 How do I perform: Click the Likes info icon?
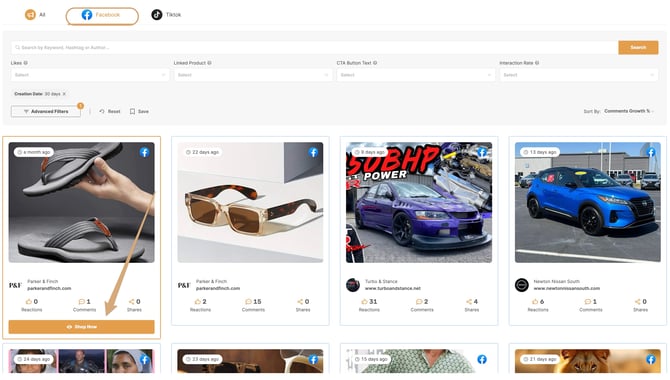(x=26, y=63)
